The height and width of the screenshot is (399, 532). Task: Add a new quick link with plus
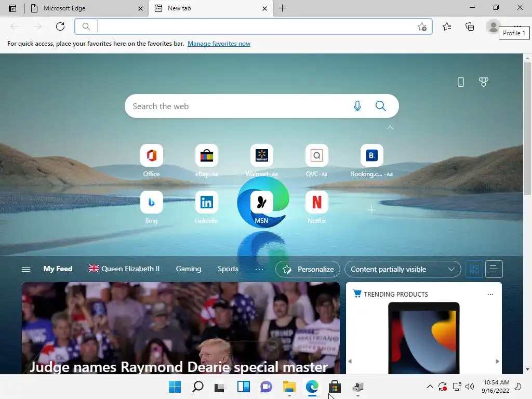point(371,210)
